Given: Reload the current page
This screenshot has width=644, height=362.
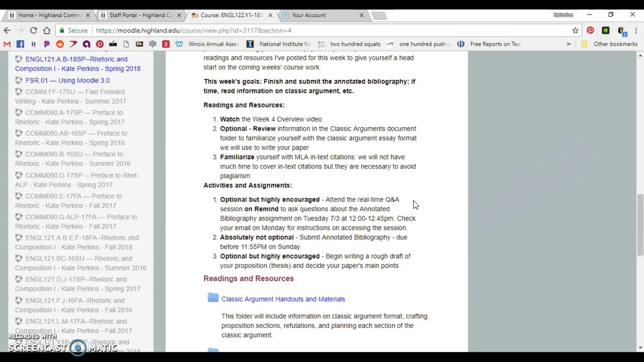Looking at the screenshot, I should tap(33, 31).
